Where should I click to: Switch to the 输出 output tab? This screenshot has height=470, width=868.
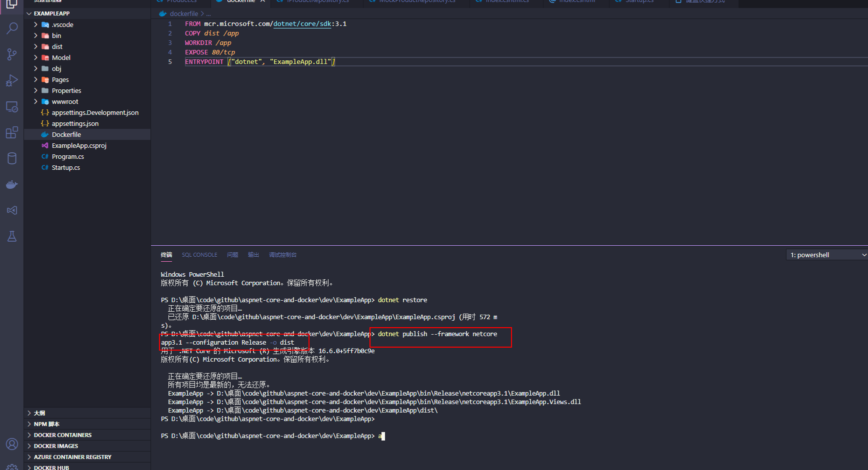coord(253,255)
